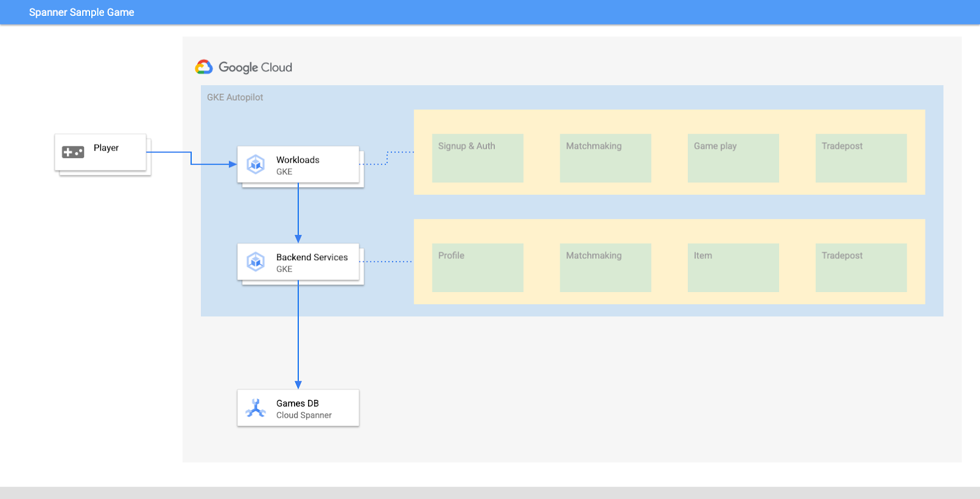Click the Player node label

pyautogui.click(x=106, y=148)
